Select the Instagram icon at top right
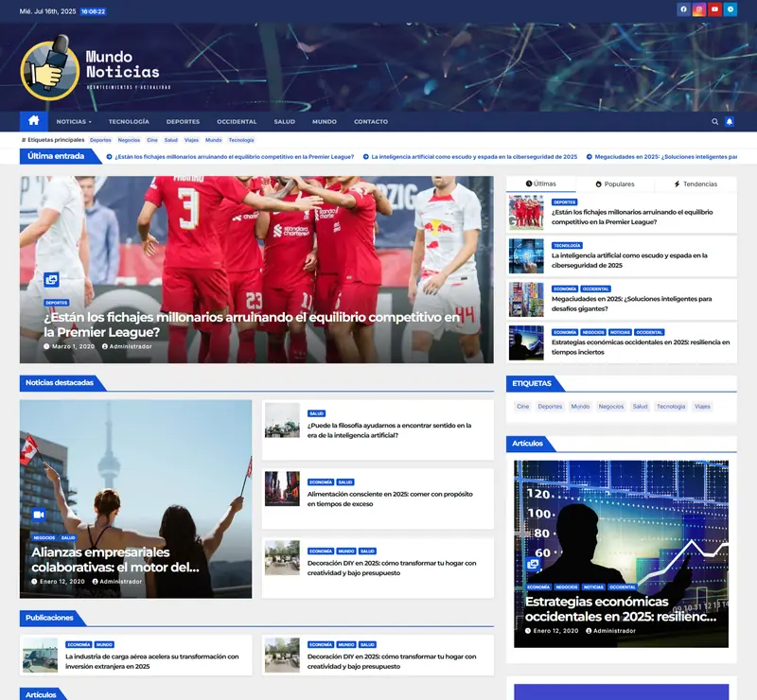 tap(698, 9)
